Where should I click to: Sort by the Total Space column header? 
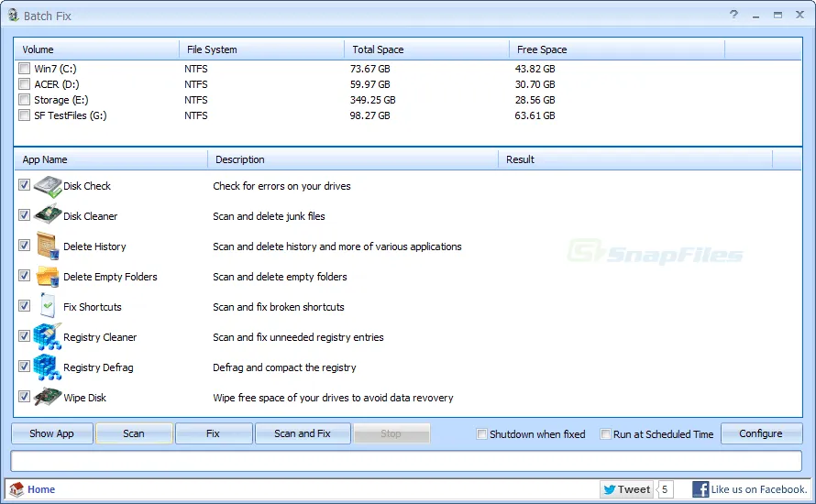pos(426,49)
